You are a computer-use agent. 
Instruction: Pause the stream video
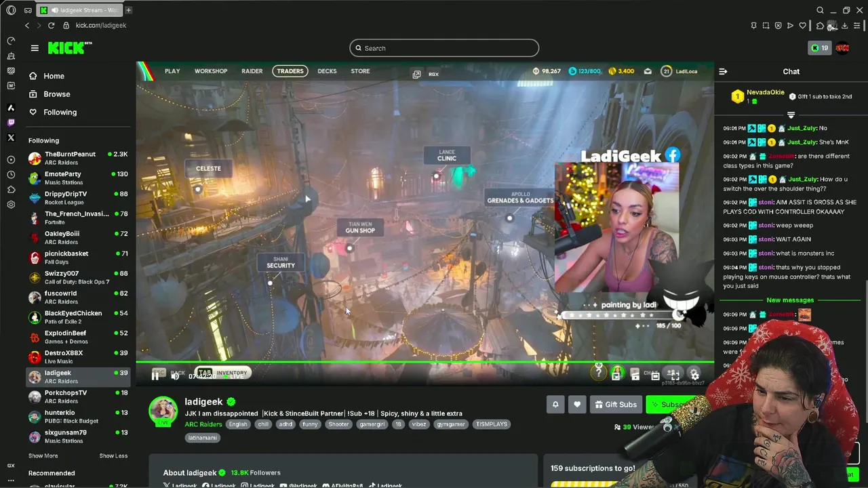(155, 375)
